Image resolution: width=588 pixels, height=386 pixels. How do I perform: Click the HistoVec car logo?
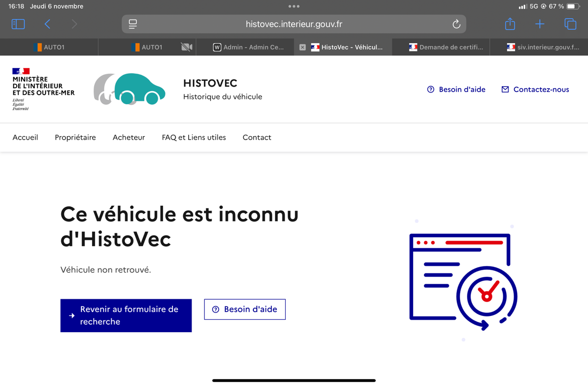(x=129, y=89)
